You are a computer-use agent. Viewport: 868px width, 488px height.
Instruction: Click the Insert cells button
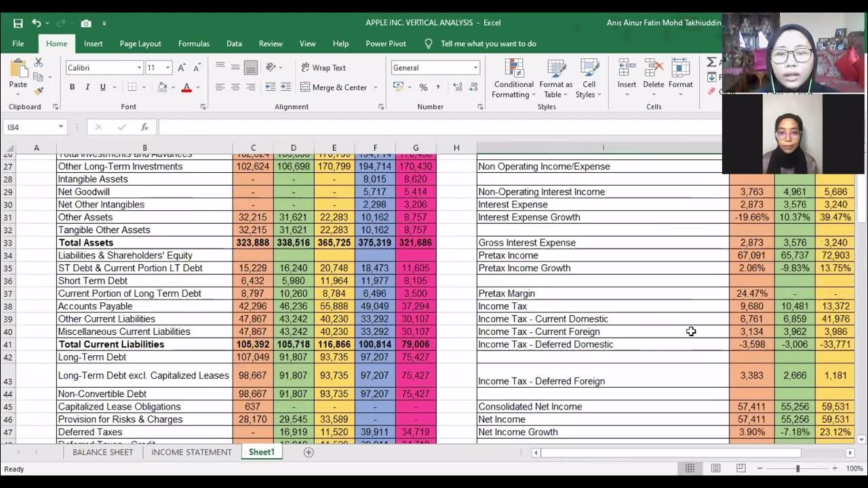pos(627,75)
